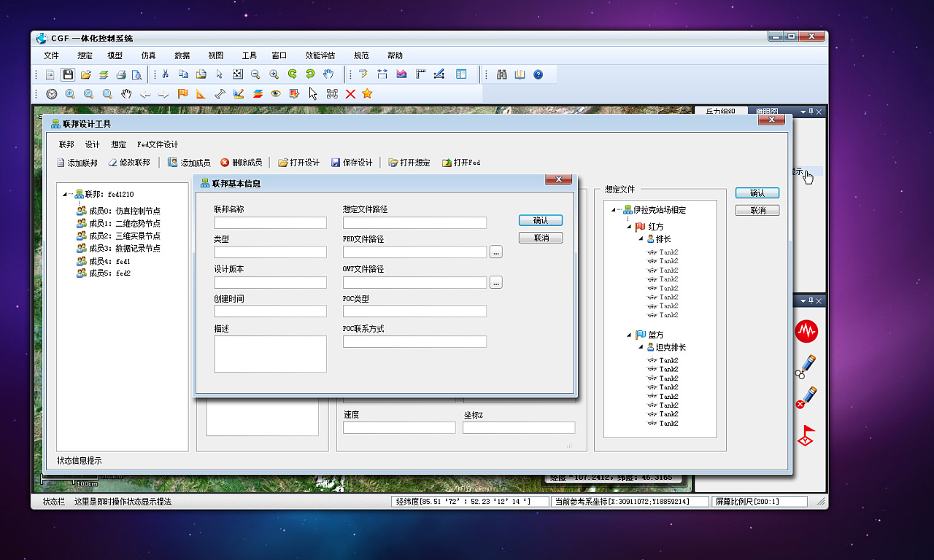The height and width of the screenshot is (560, 934).
Task: Click the orange flag icon in second toolbar
Action: 182,93
